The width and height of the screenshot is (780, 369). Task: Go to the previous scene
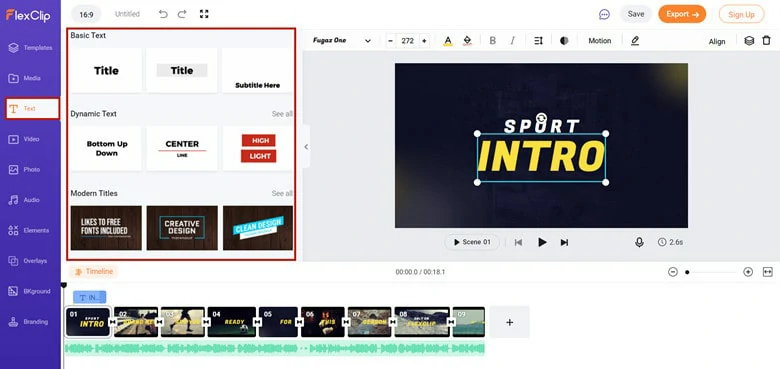(x=518, y=242)
